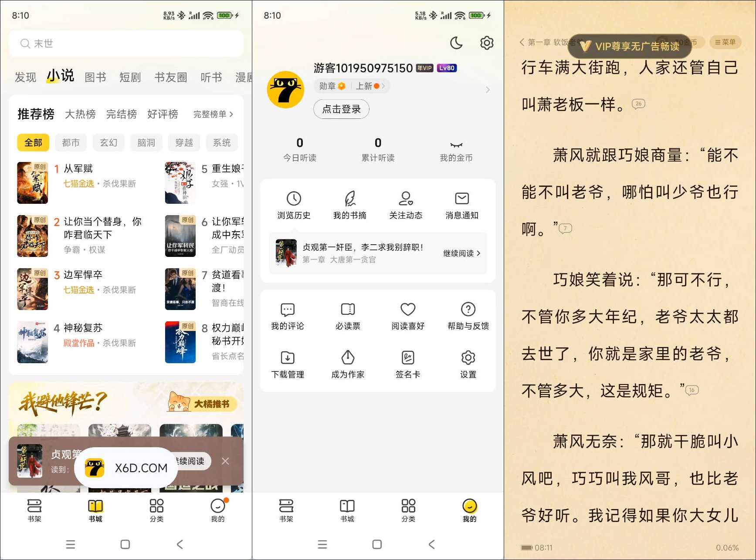Open 关注动态 person icon
The width and height of the screenshot is (756, 560).
click(406, 199)
